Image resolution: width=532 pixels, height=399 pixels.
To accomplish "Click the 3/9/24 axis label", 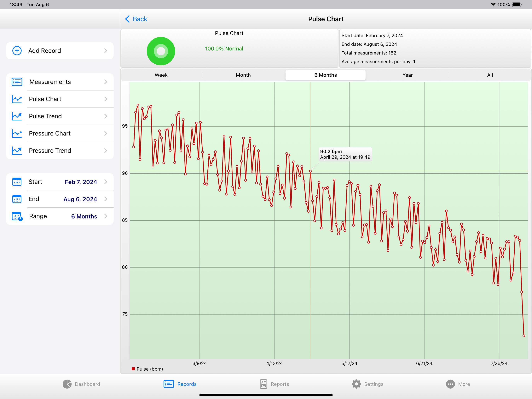I will tap(199, 363).
